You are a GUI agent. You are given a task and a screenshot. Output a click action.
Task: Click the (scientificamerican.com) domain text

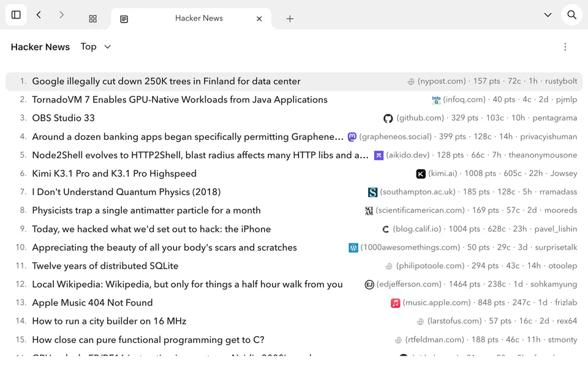point(420,210)
